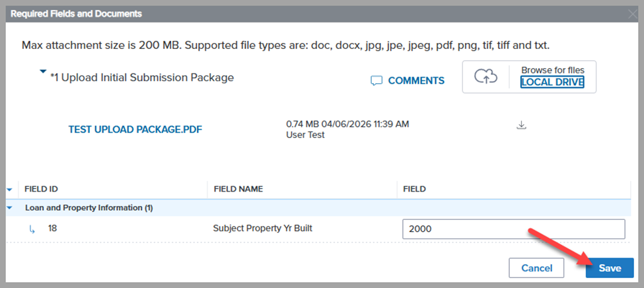Click the cloud upload icon

coord(485,77)
